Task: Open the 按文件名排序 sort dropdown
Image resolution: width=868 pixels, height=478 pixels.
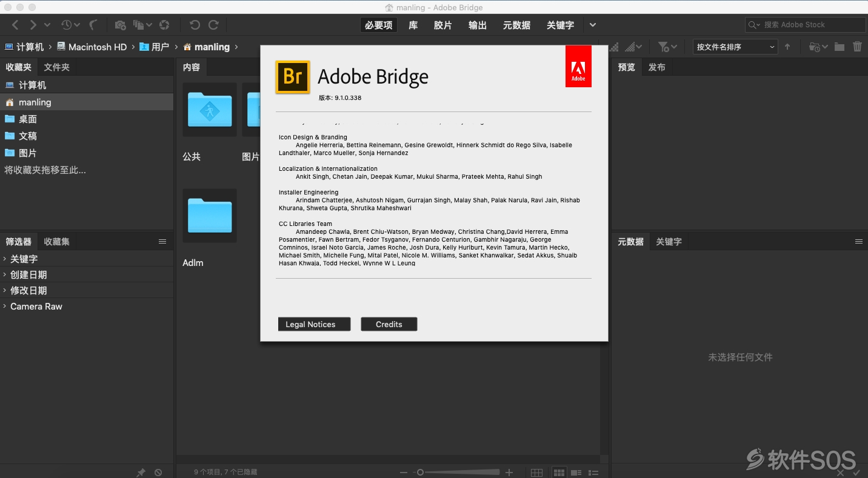Action: click(x=735, y=47)
